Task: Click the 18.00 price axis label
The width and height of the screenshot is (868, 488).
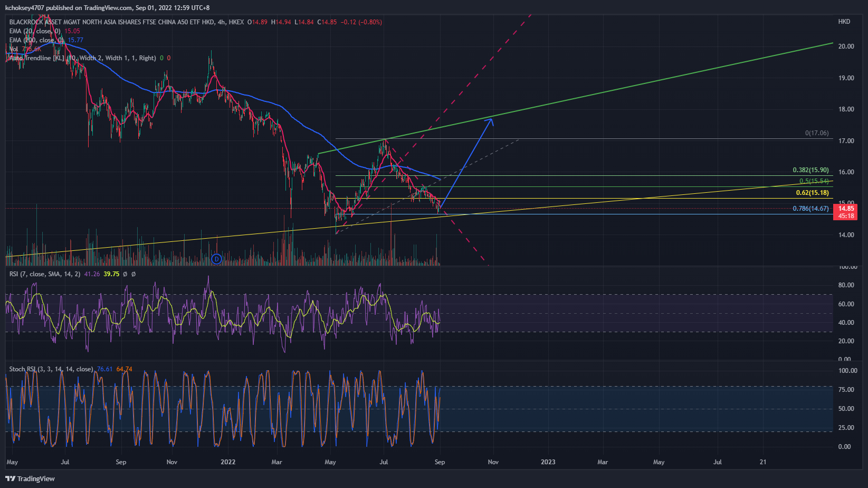Action: [846, 109]
